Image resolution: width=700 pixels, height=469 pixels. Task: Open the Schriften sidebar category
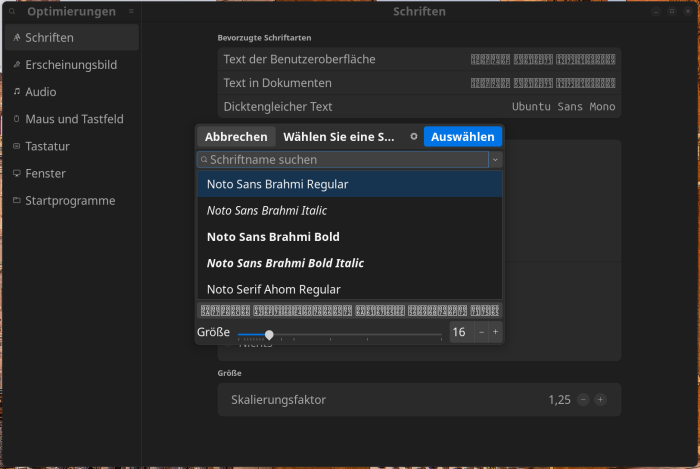coord(72,37)
